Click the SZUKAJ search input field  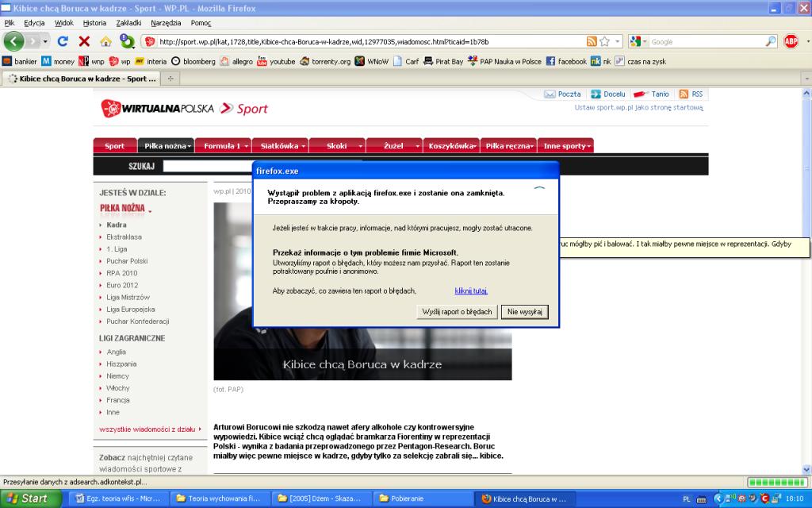209,166
